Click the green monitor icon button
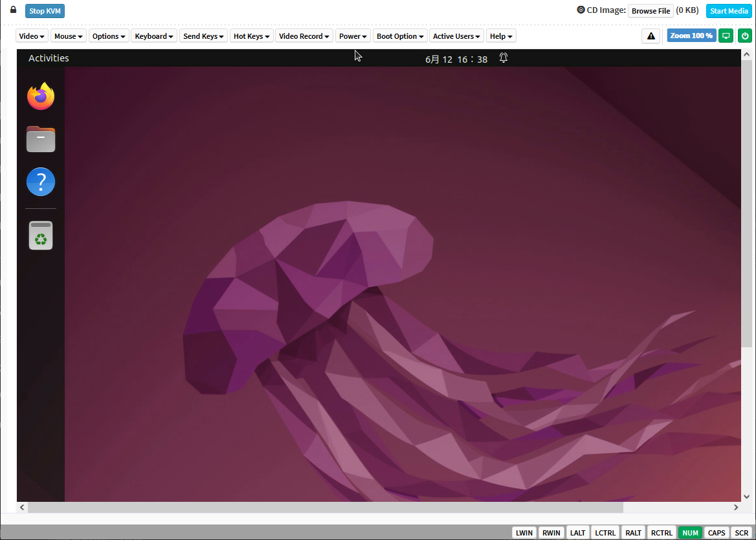The height and width of the screenshot is (540, 756). tap(726, 36)
